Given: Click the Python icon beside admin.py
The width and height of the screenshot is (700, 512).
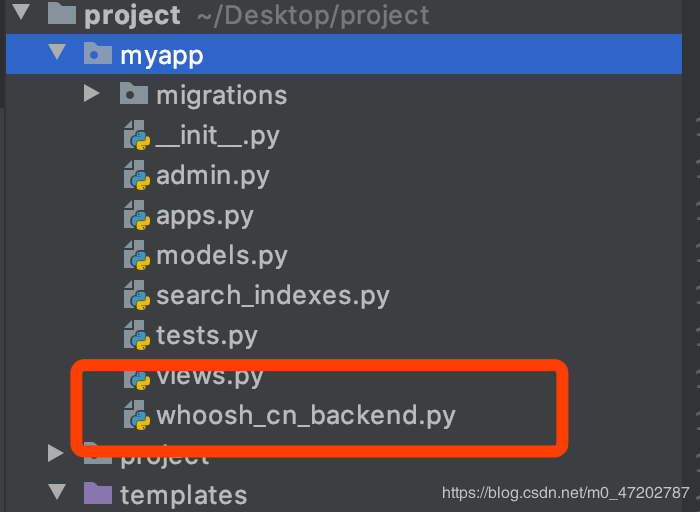Looking at the screenshot, I should point(136,175).
